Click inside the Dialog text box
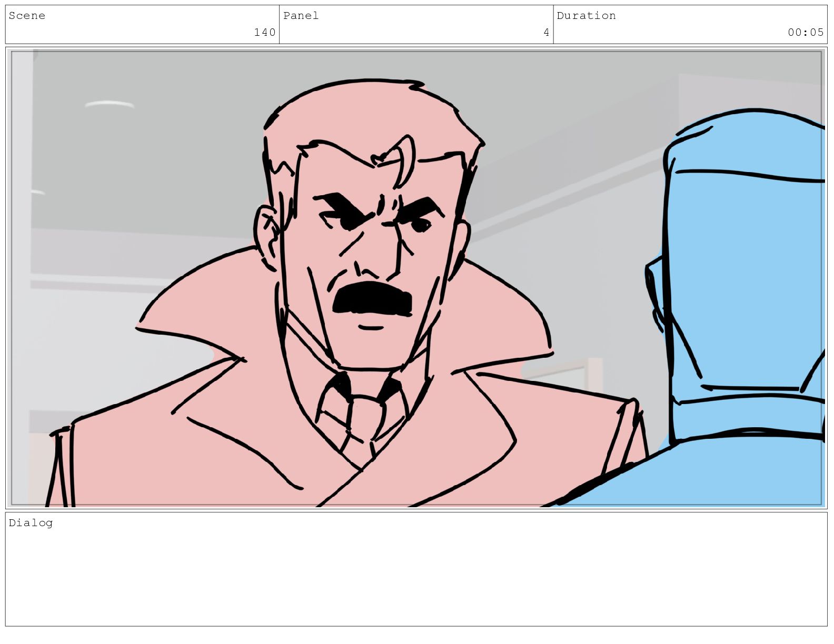The image size is (834, 644). click(416, 569)
